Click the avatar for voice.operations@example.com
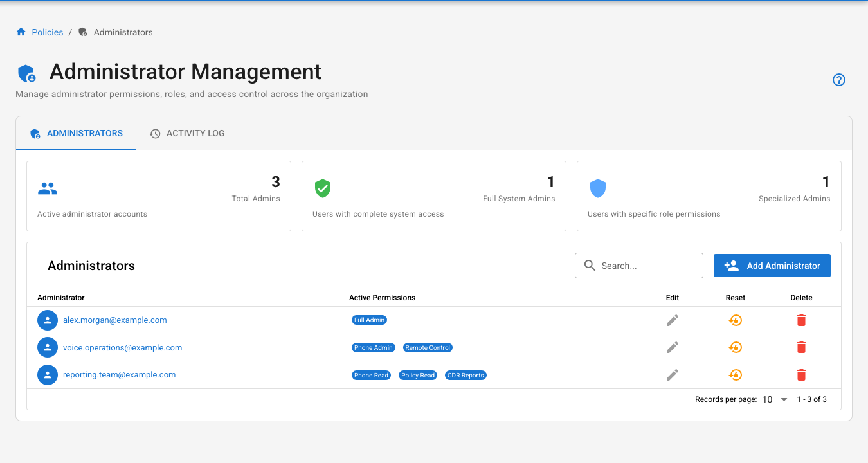This screenshot has width=868, height=463. [x=48, y=347]
